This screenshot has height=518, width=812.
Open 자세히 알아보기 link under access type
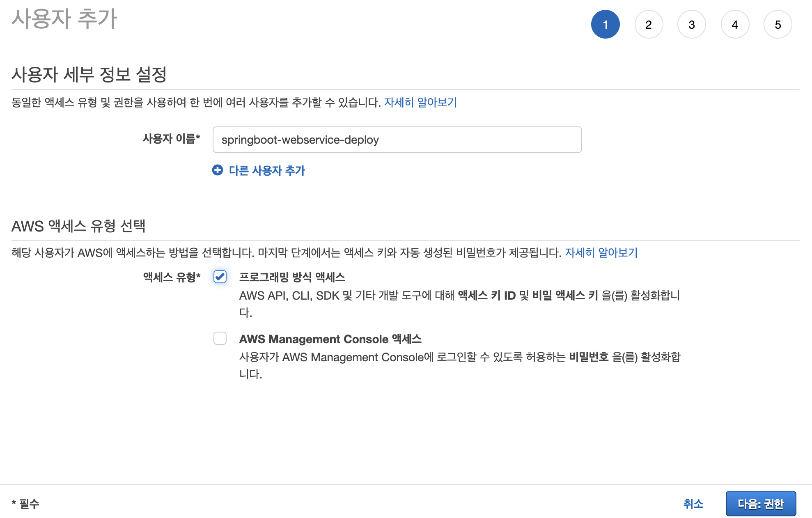pyautogui.click(x=601, y=252)
